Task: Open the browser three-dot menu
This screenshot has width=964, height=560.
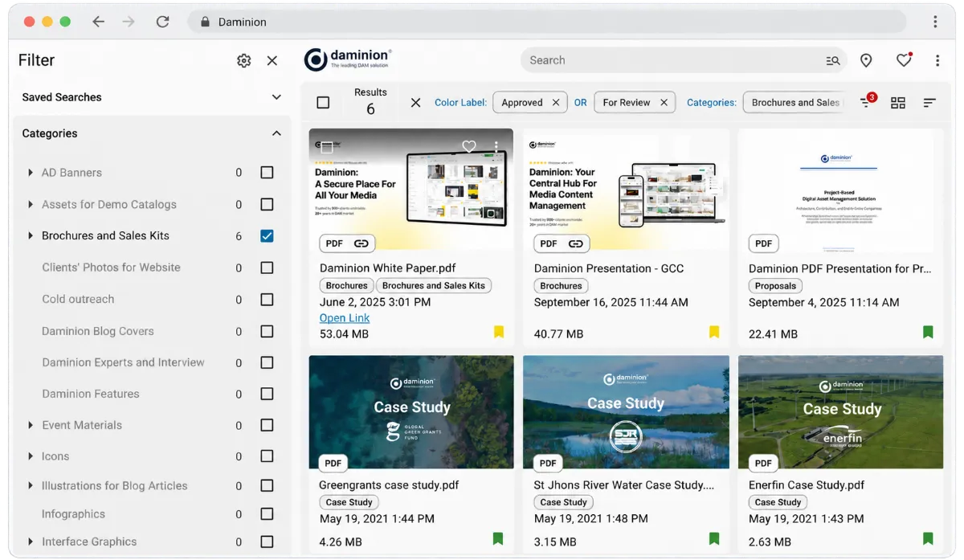Action: click(x=935, y=22)
